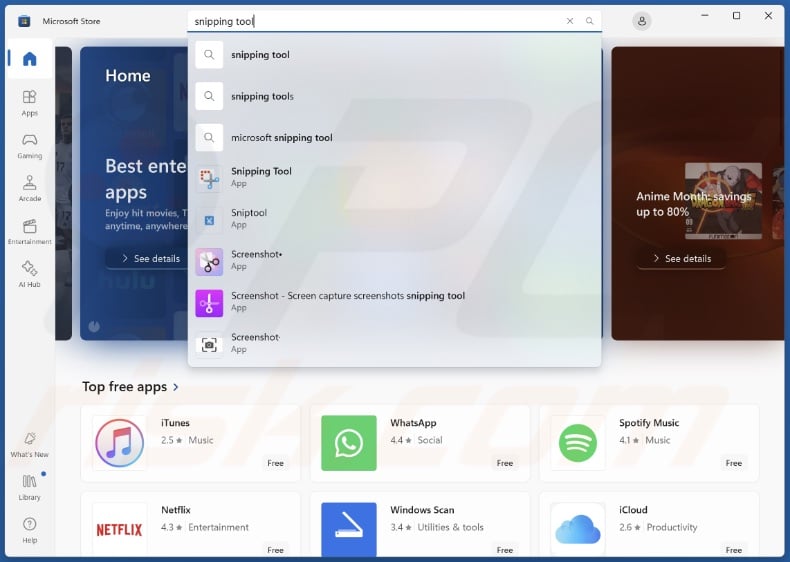
Task: Open What's New in sidebar
Action: pyautogui.click(x=30, y=445)
